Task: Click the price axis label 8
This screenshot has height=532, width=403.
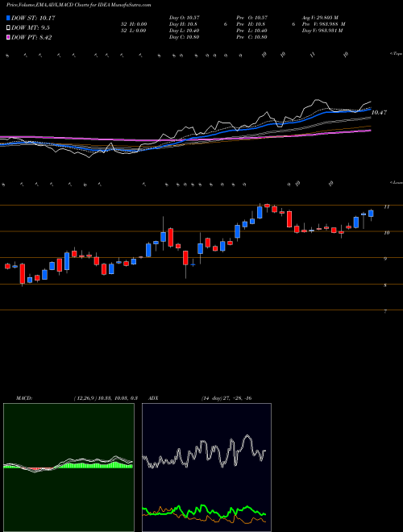Action: (385, 285)
